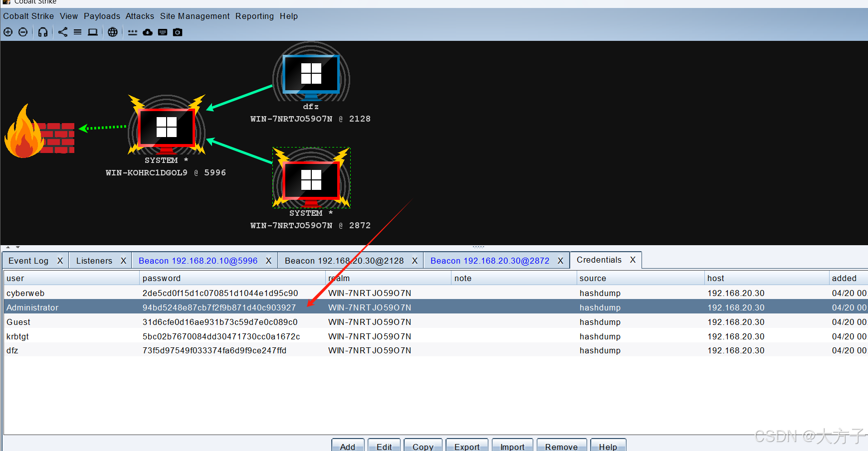Switch to targets view laptop icon
The height and width of the screenshot is (451, 868).
pyautogui.click(x=93, y=32)
